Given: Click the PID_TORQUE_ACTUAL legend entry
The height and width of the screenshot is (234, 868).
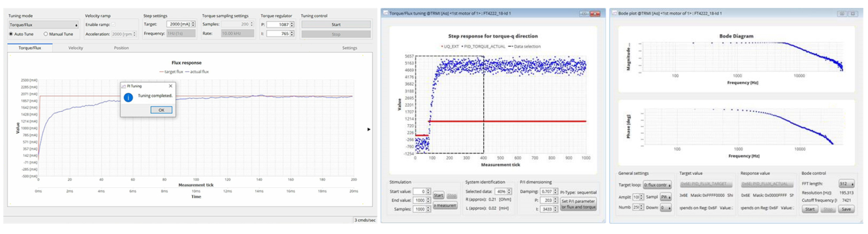Looking at the screenshot, I should pyautogui.click(x=484, y=46).
